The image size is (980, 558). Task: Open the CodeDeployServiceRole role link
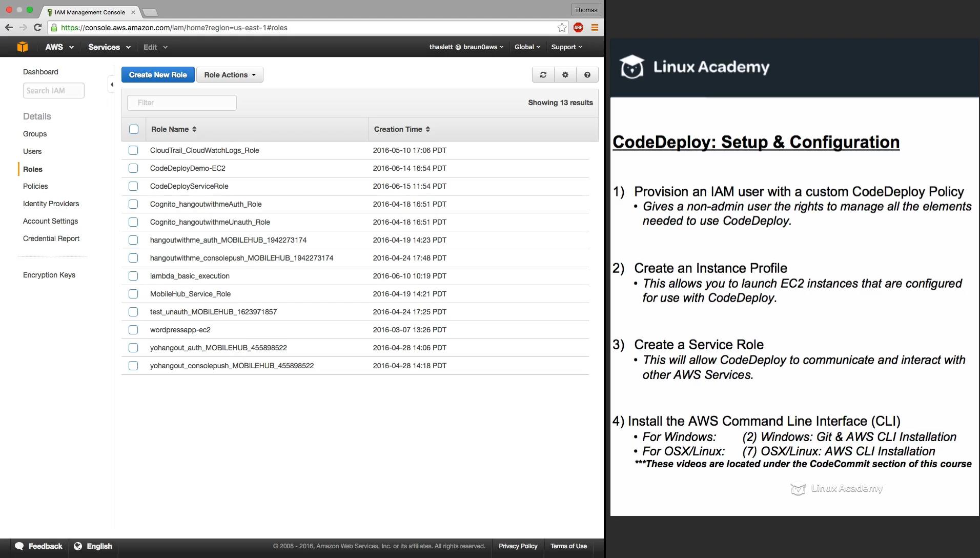tap(189, 186)
